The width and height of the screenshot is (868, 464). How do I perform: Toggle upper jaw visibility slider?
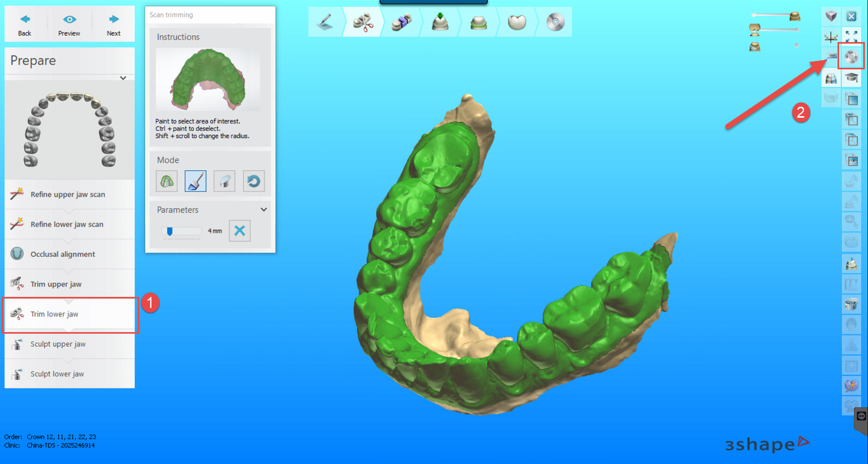(x=776, y=16)
